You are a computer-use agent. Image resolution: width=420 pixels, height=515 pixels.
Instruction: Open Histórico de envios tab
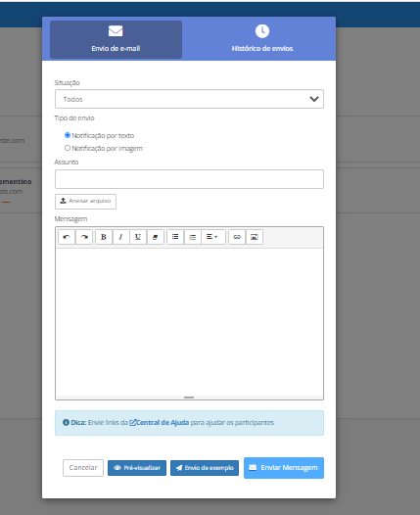pyautogui.click(x=262, y=40)
